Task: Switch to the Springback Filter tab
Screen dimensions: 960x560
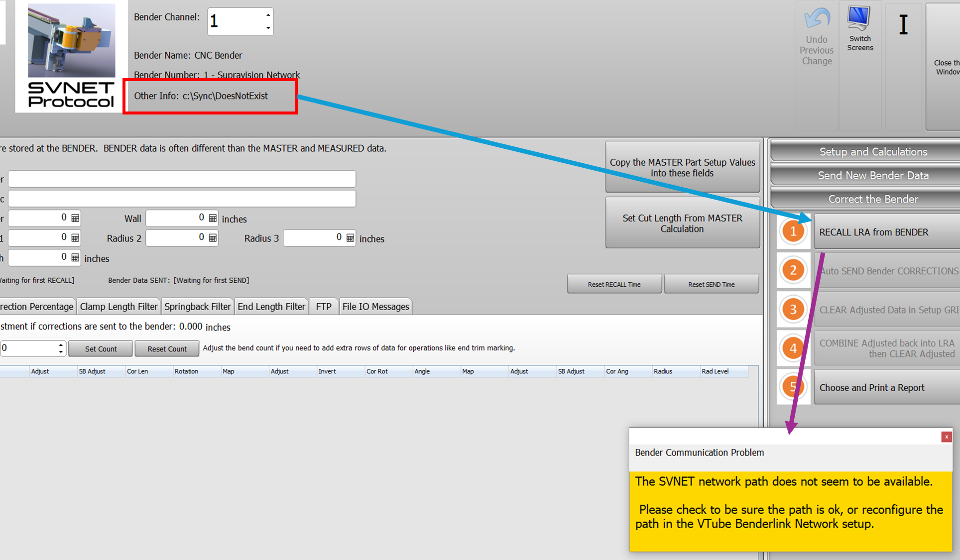Action: 198,307
